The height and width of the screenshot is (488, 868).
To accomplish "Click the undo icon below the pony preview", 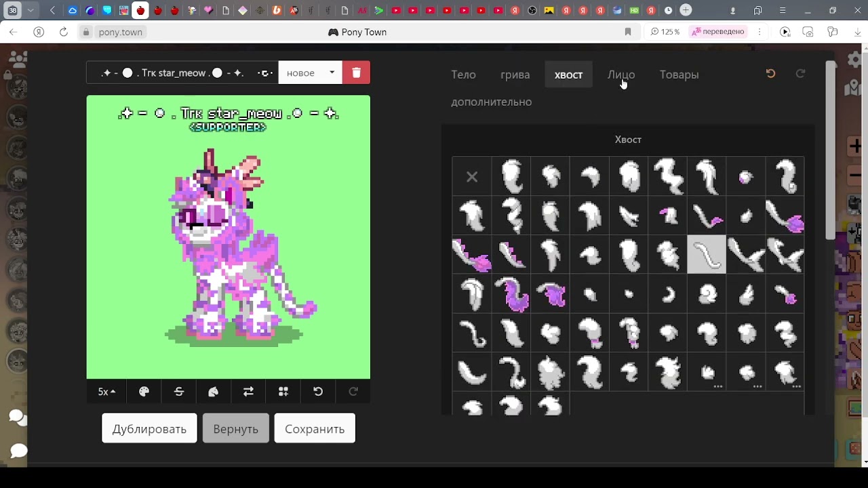I will click(x=318, y=392).
